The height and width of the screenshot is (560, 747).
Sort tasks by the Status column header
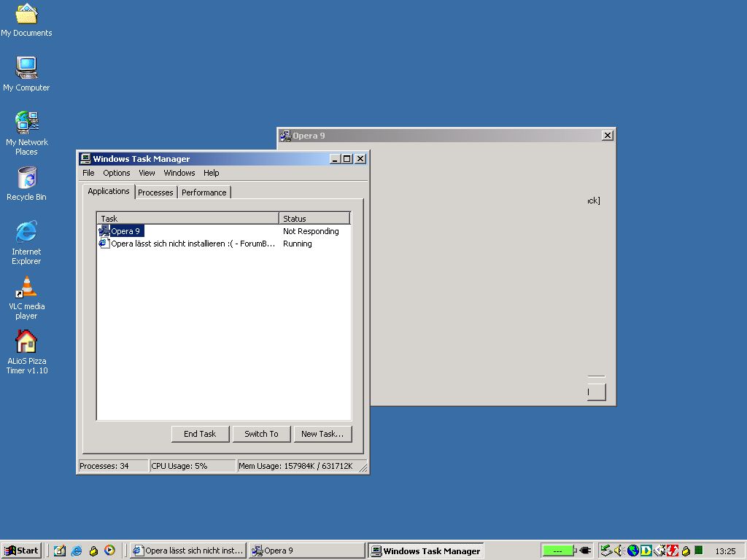tap(314, 218)
